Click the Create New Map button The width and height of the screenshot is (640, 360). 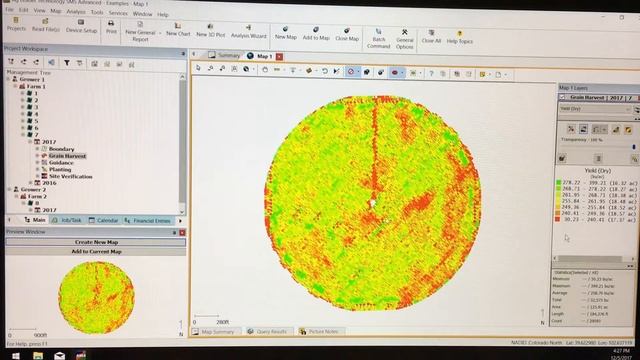point(96,242)
